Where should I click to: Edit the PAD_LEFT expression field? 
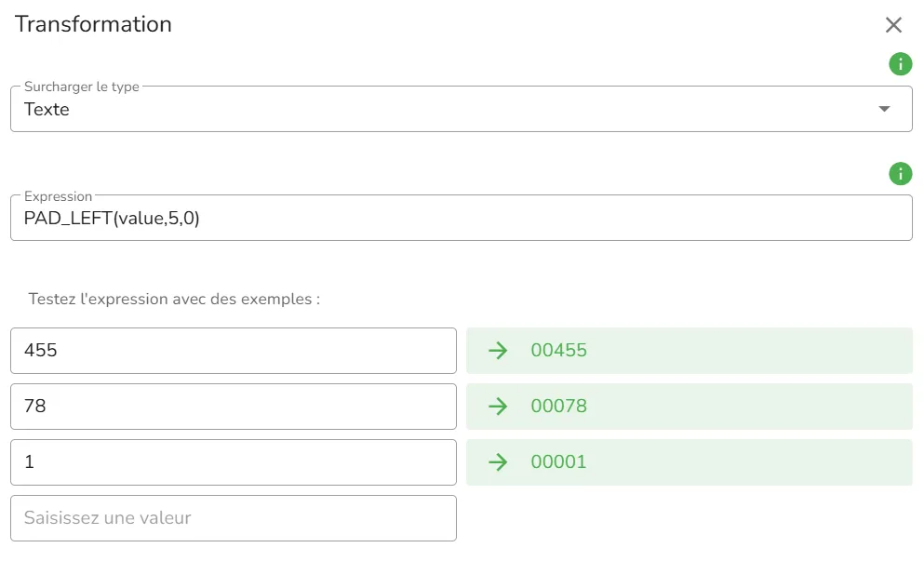(x=462, y=218)
